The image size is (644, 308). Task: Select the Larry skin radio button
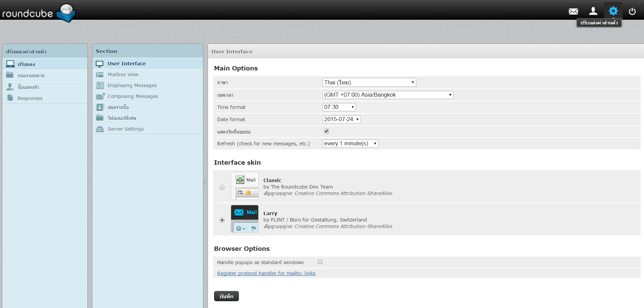(222, 220)
